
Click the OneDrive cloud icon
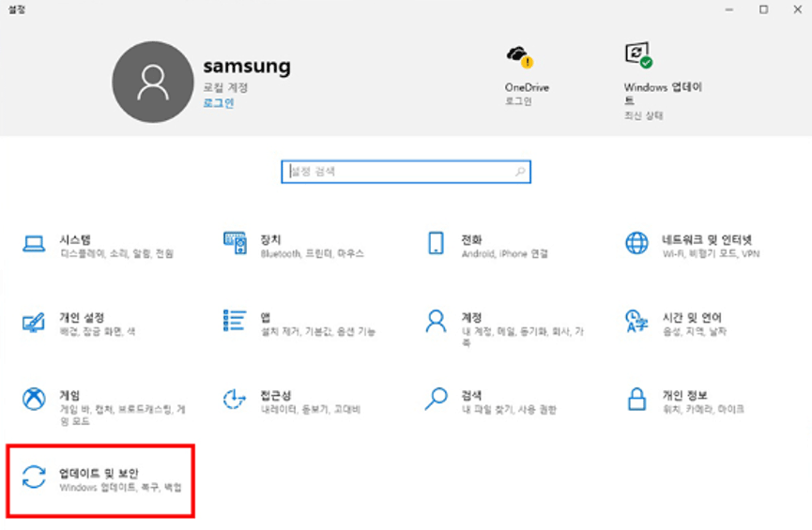click(x=519, y=56)
